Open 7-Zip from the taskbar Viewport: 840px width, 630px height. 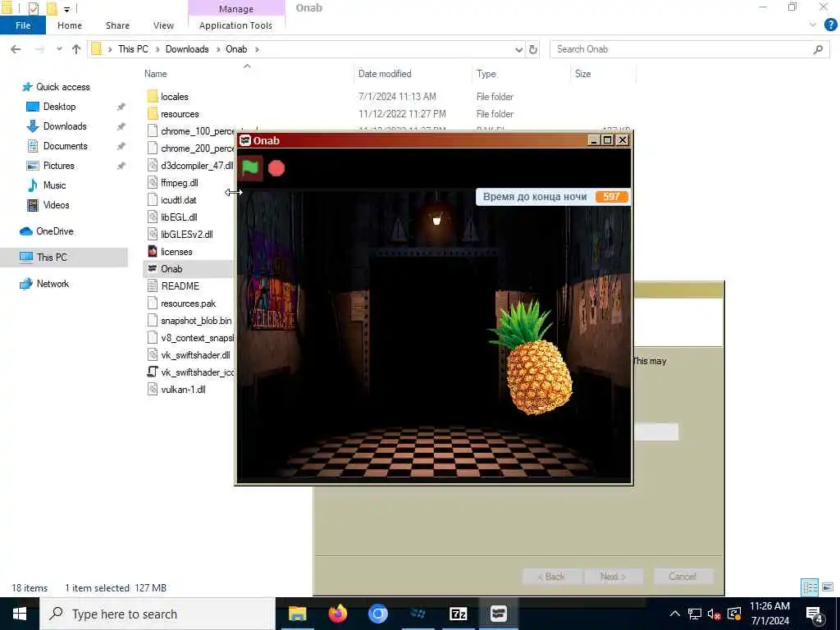(458, 614)
